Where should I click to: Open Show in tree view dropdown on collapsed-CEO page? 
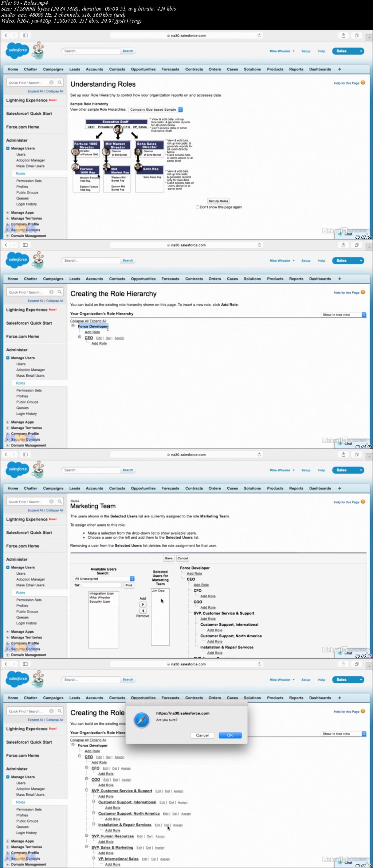tap(343, 314)
